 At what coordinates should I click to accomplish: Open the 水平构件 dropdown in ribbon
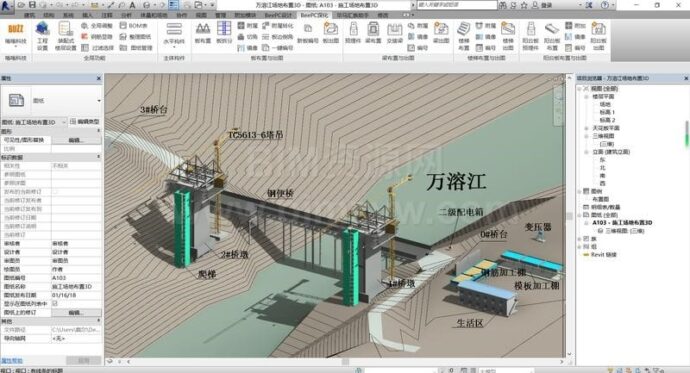[x=174, y=36]
